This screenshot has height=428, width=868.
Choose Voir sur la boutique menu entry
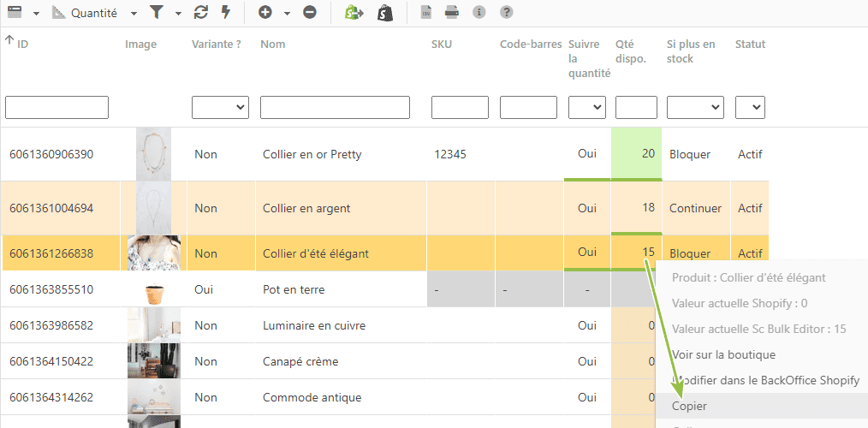pyautogui.click(x=723, y=354)
